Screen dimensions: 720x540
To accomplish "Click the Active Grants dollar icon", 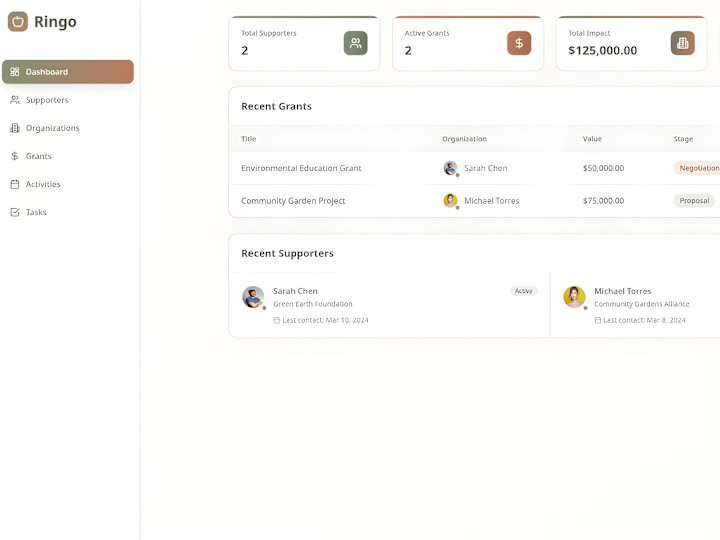I will coord(519,43).
